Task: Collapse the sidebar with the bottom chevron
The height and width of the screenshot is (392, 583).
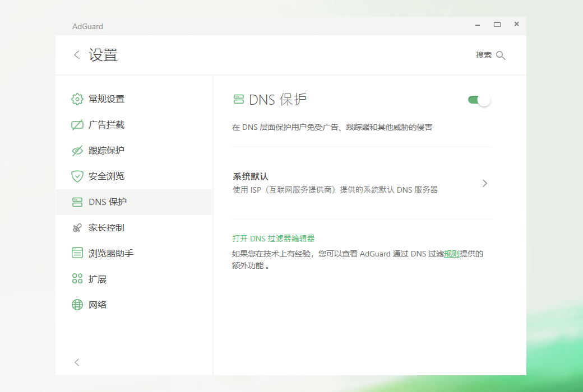Action: (x=77, y=362)
